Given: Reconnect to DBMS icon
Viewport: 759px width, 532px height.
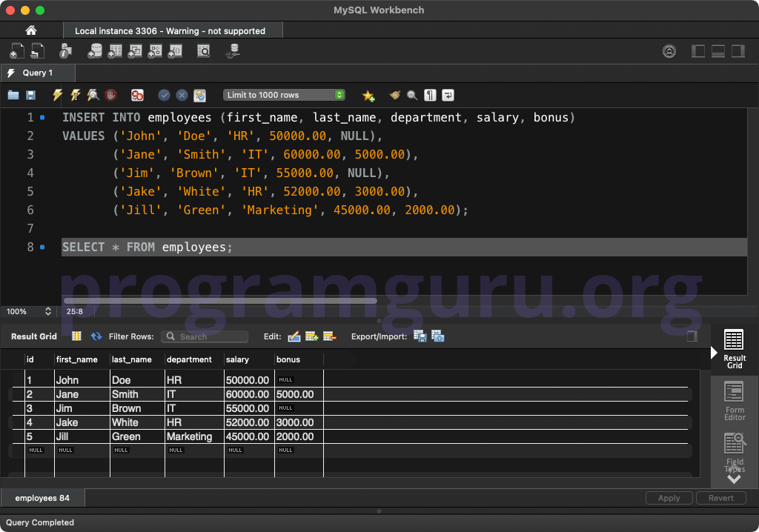Looking at the screenshot, I should 233,51.
